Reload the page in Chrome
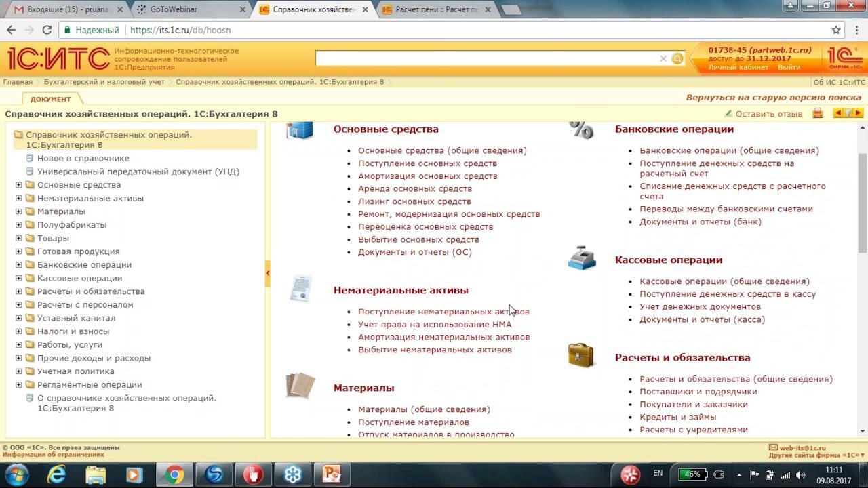 tap(47, 30)
